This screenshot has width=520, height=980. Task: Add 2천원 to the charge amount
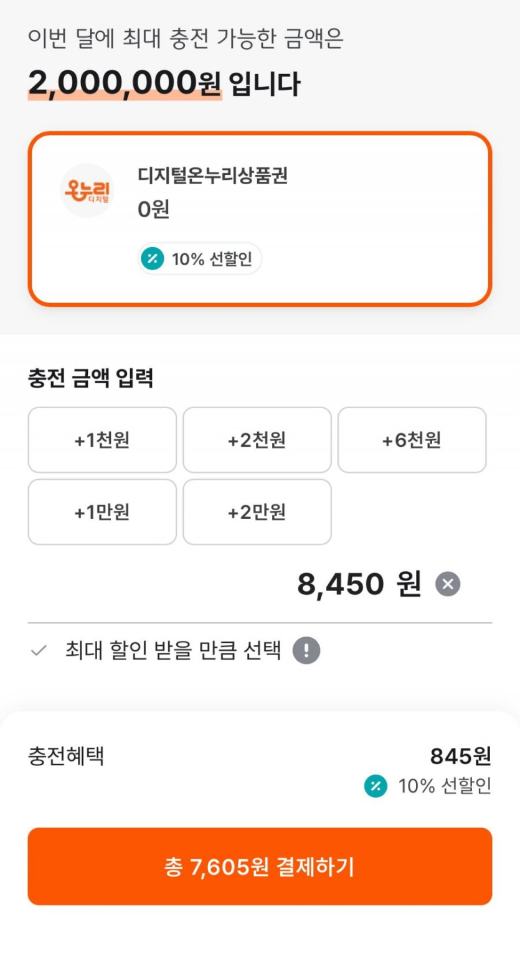tap(257, 440)
